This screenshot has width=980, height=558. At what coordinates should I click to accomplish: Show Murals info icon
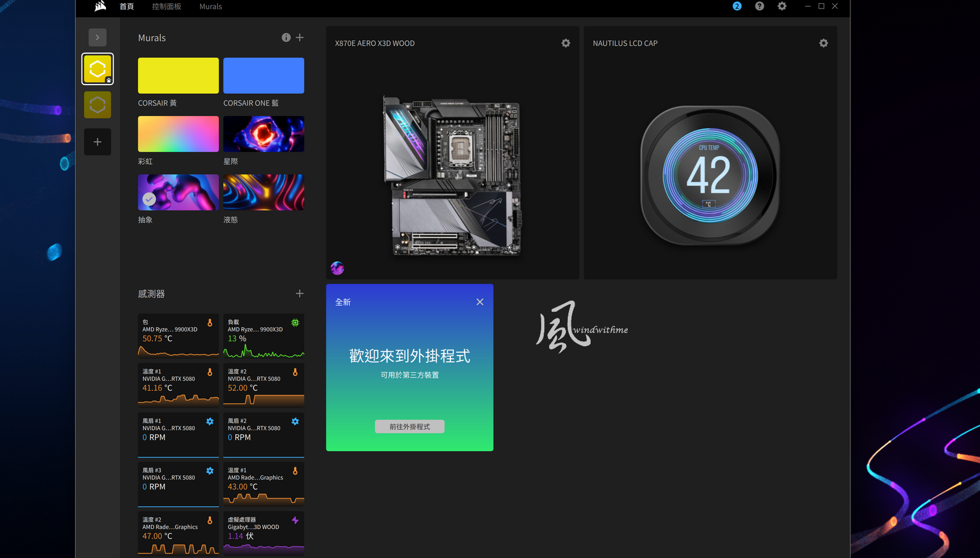tap(286, 38)
